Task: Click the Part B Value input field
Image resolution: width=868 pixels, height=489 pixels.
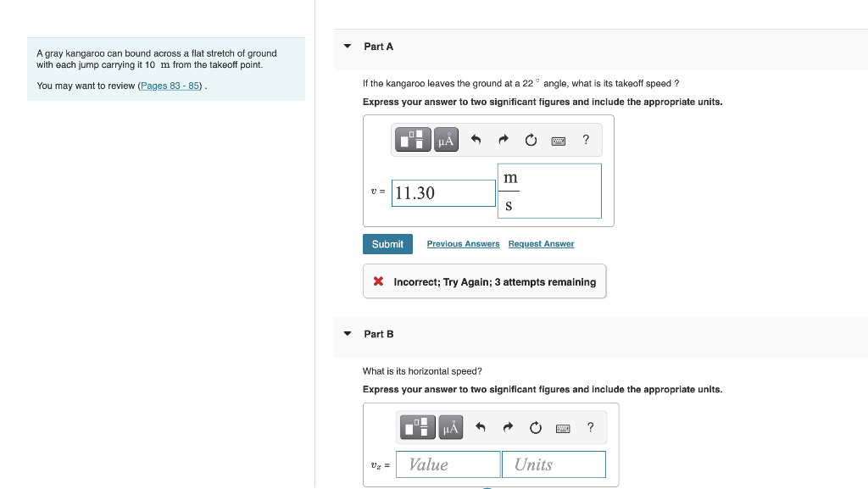Action: (448, 464)
